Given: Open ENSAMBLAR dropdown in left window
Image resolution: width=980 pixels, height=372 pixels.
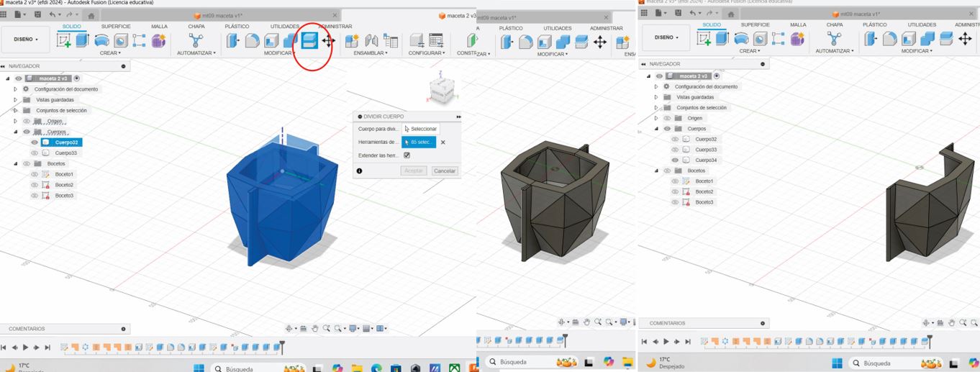Looking at the screenshot, I should [x=371, y=53].
